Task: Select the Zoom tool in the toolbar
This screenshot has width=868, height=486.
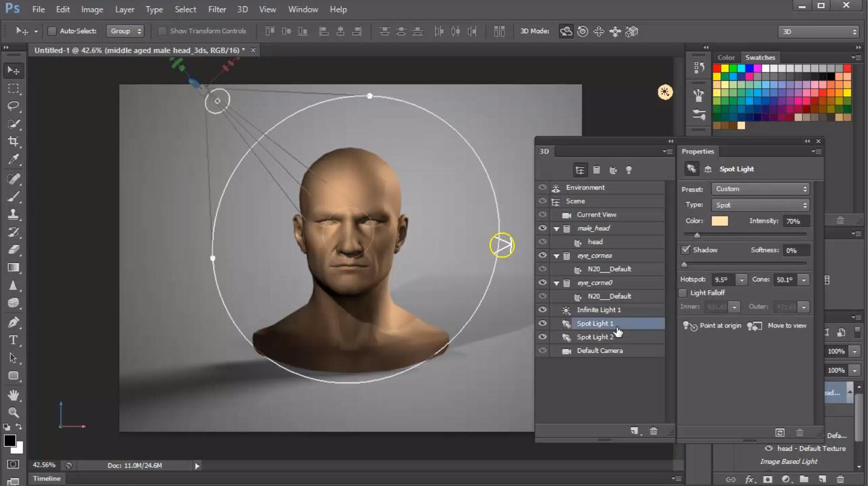Action: (x=13, y=413)
